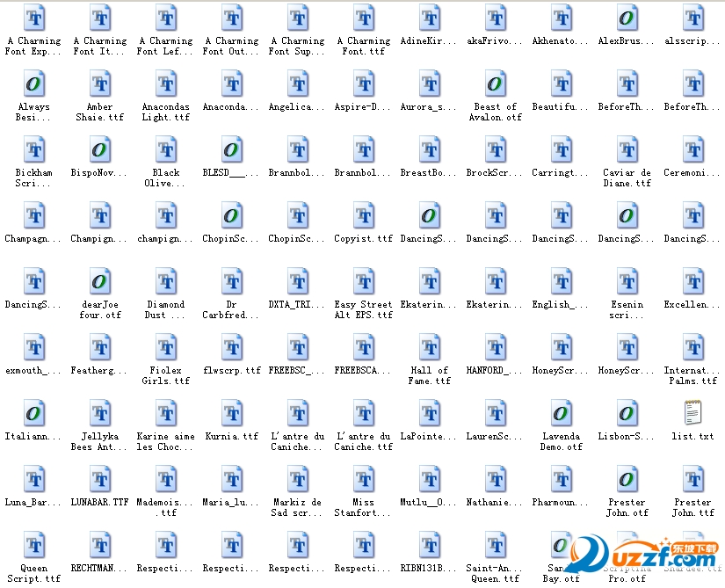
Task: Select the Copyist.ttf font icon
Action: pyautogui.click(x=364, y=215)
